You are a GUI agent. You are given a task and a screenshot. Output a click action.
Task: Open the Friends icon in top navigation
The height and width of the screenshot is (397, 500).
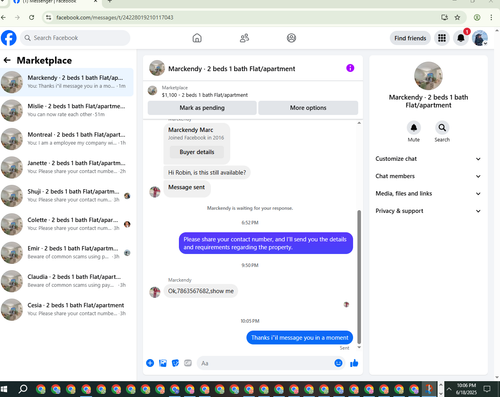(244, 38)
